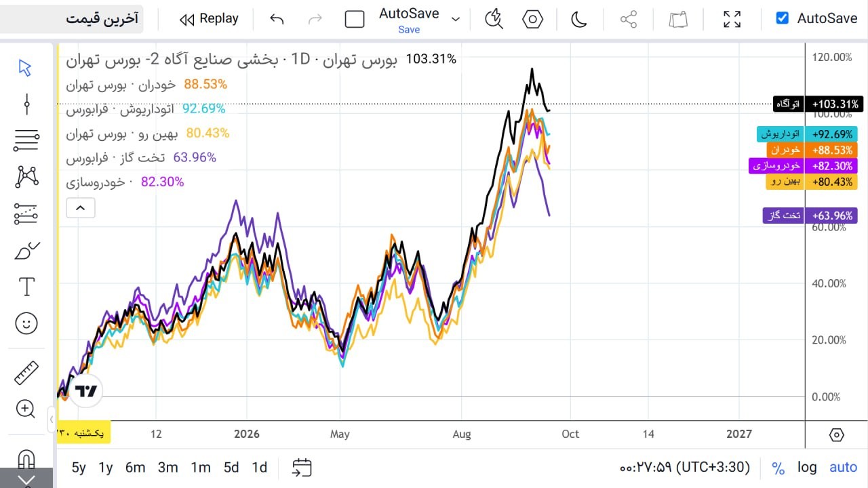The image size is (868, 488).
Task: Toggle magnet mode in drawing toolbar
Action: pyautogui.click(x=26, y=459)
